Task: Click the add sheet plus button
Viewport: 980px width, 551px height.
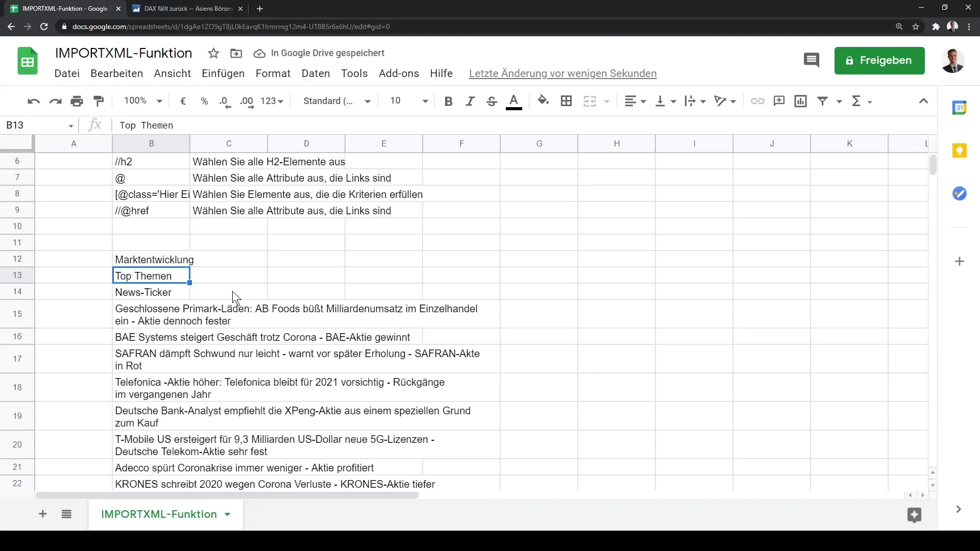Action: (x=43, y=514)
